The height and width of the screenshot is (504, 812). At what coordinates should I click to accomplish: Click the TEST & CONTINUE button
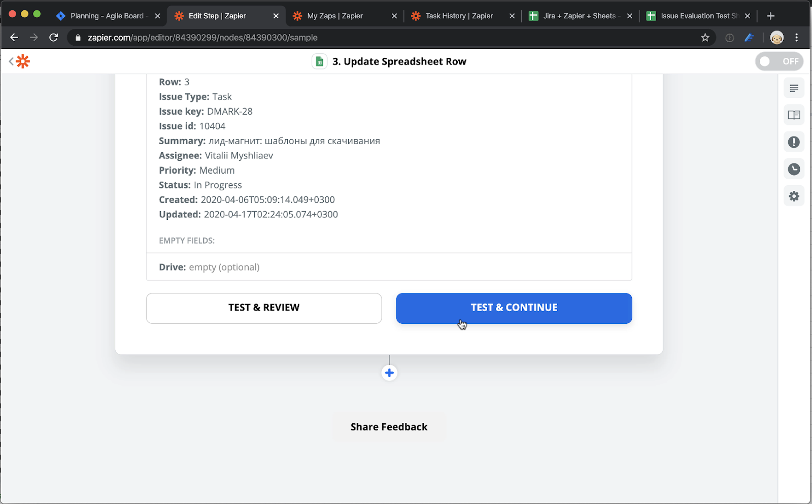(x=514, y=308)
